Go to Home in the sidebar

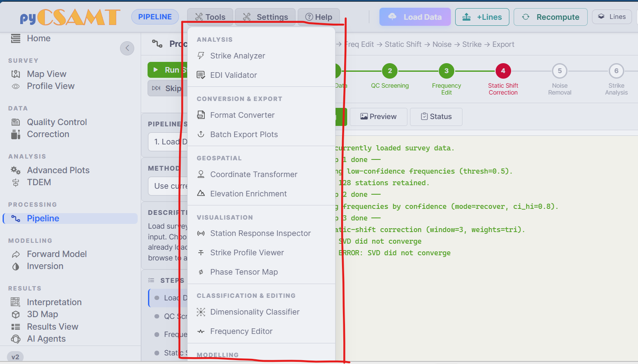tap(39, 38)
